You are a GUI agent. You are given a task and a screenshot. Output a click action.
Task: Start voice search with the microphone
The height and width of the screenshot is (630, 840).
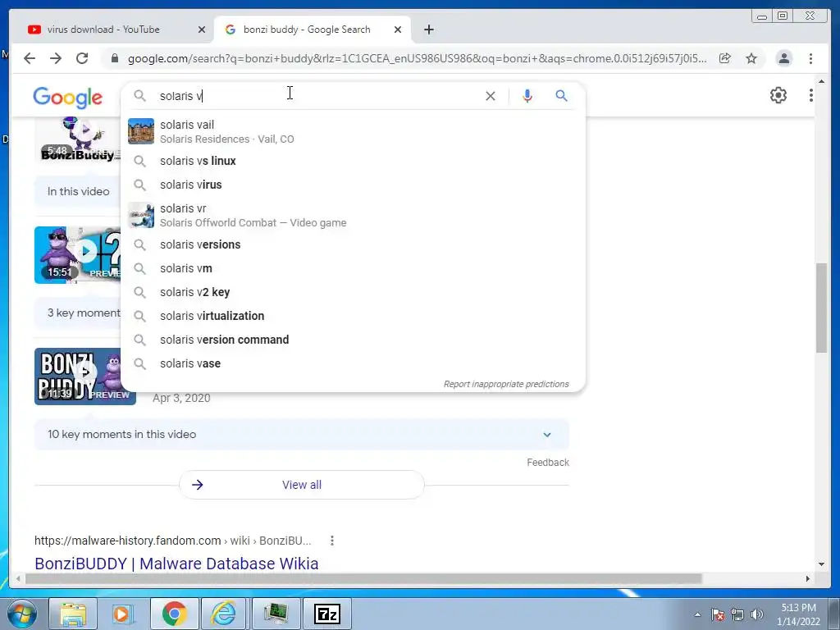pos(527,96)
